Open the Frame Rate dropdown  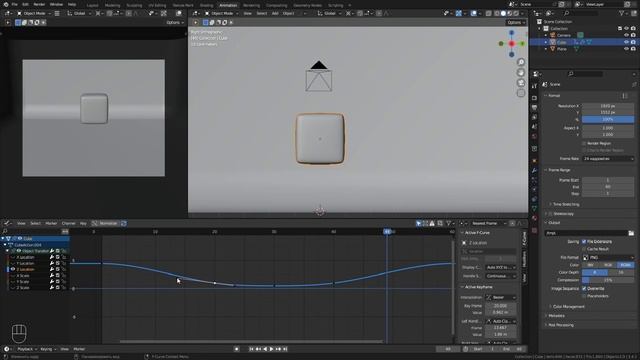tap(608, 158)
